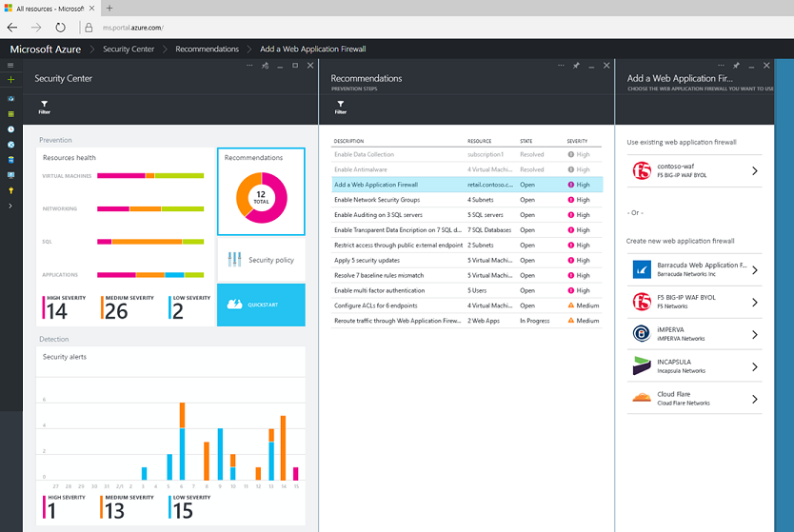The height and width of the screenshot is (532, 794).
Task: Click Recommendations breadcrumb
Action: [x=208, y=49]
